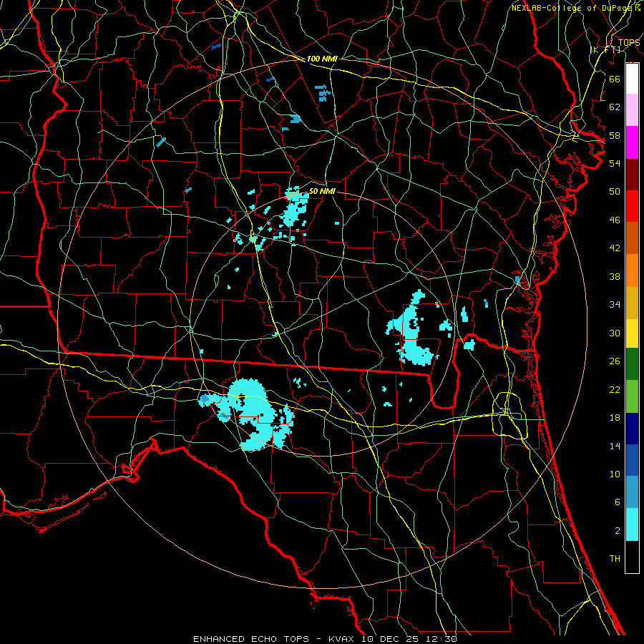
Task: Click the black TH threshold swatch
Action: 632,557
